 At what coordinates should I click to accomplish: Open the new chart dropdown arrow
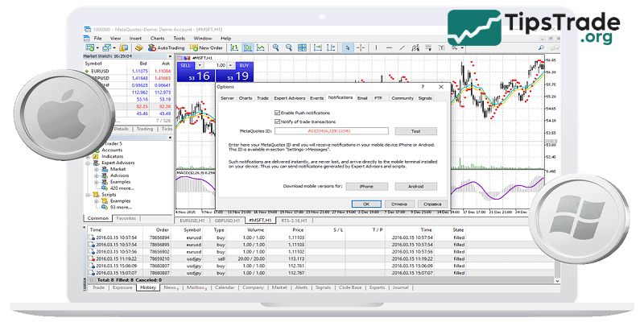(98, 47)
